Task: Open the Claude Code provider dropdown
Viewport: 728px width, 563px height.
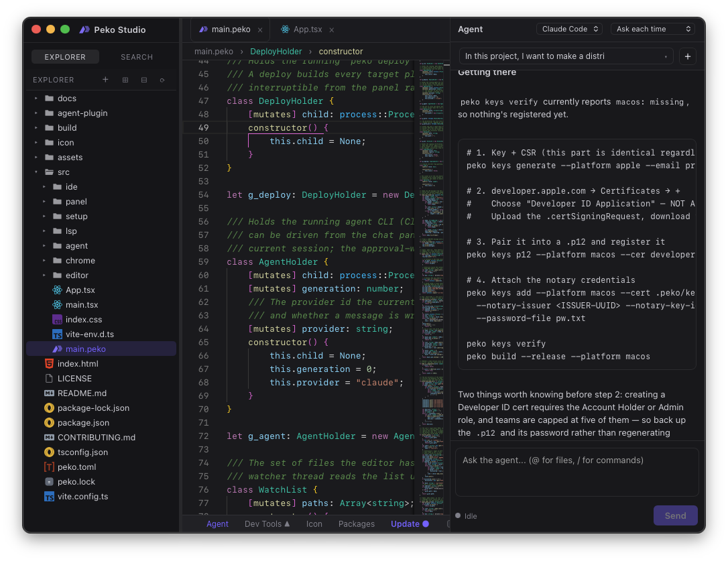Action: 569,29
